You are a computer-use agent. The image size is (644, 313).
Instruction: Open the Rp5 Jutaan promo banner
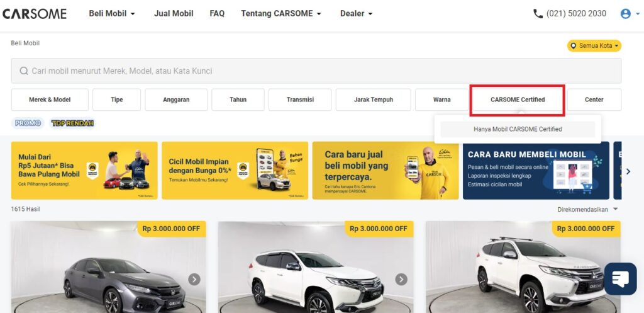84,171
